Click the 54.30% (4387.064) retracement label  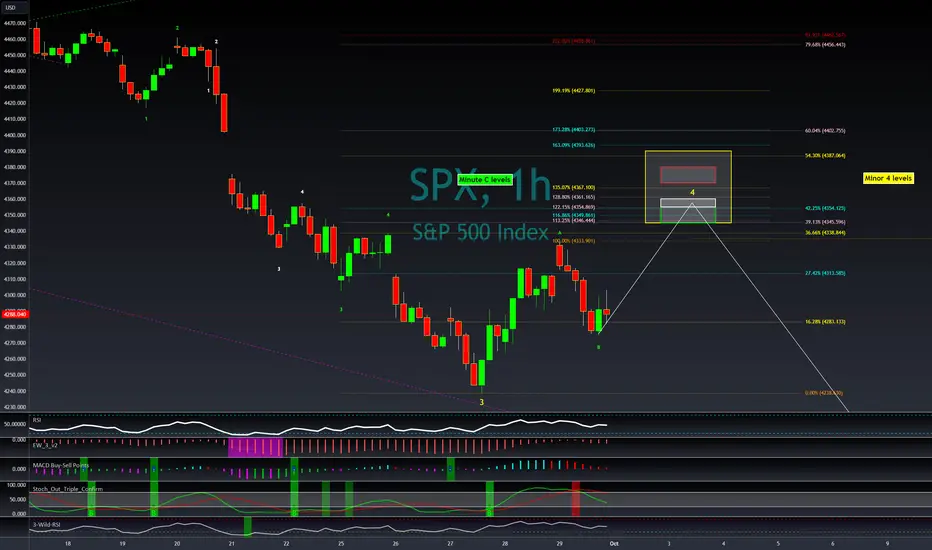click(x=825, y=155)
